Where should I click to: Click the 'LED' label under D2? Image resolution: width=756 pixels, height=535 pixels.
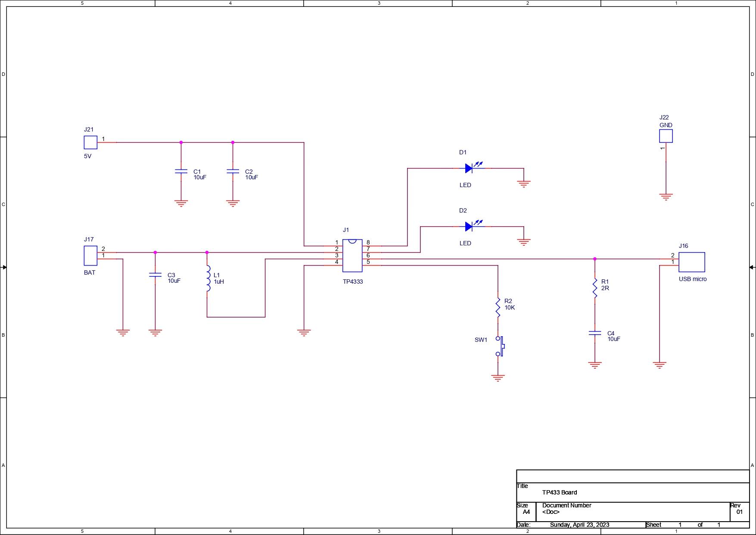pos(465,243)
